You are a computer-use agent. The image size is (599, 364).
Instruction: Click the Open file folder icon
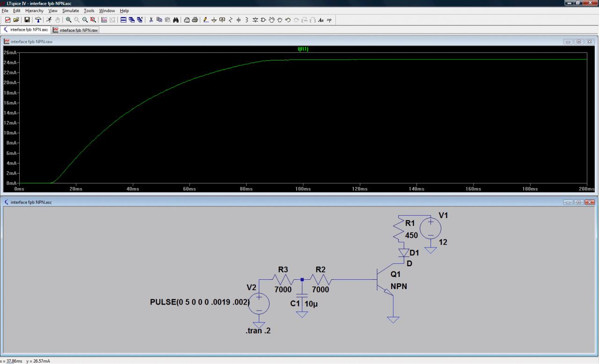coord(16,20)
